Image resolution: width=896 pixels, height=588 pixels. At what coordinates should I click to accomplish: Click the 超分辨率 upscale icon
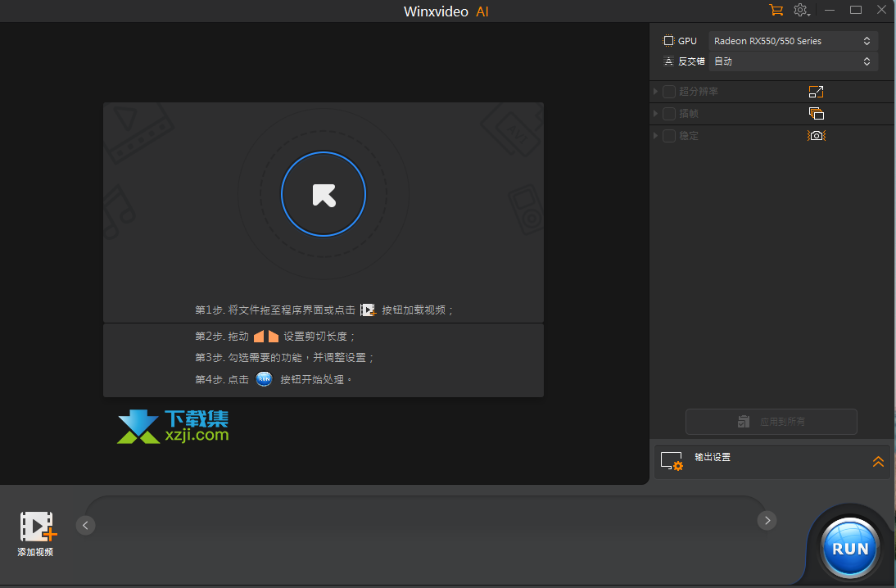click(816, 92)
